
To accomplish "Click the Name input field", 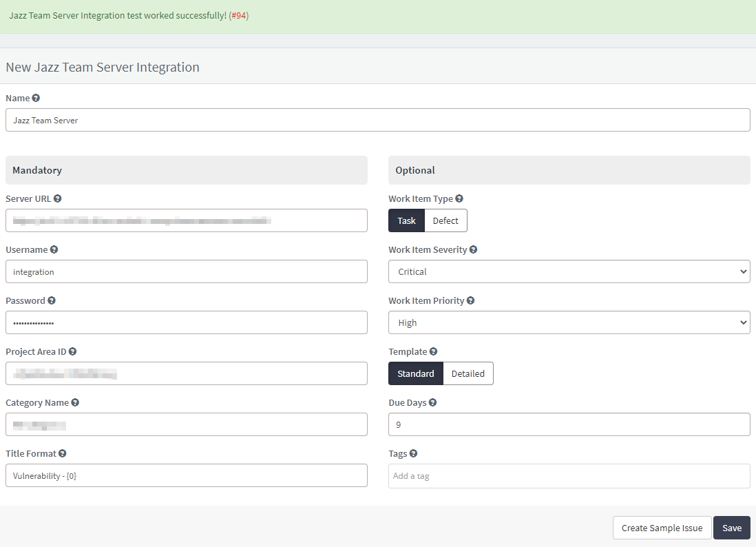I will click(x=377, y=120).
